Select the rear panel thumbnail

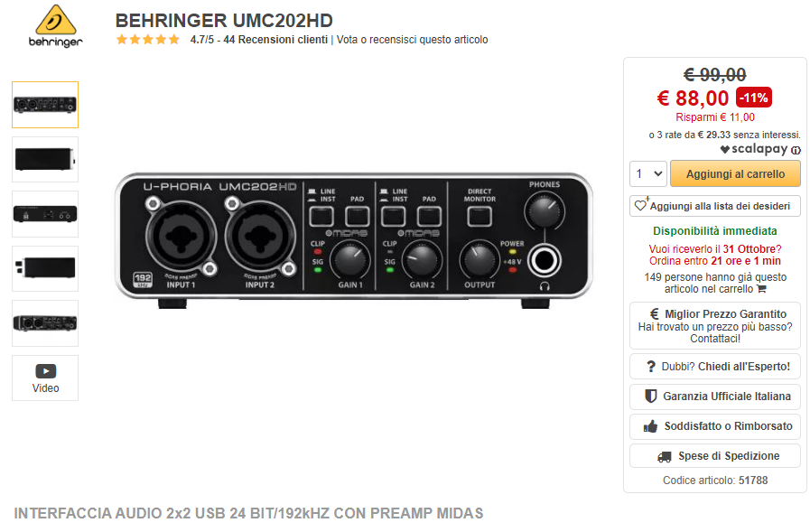[45, 214]
